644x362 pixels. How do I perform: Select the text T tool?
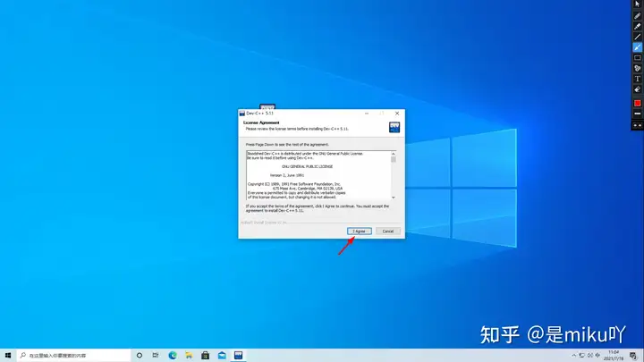tap(637, 79)
